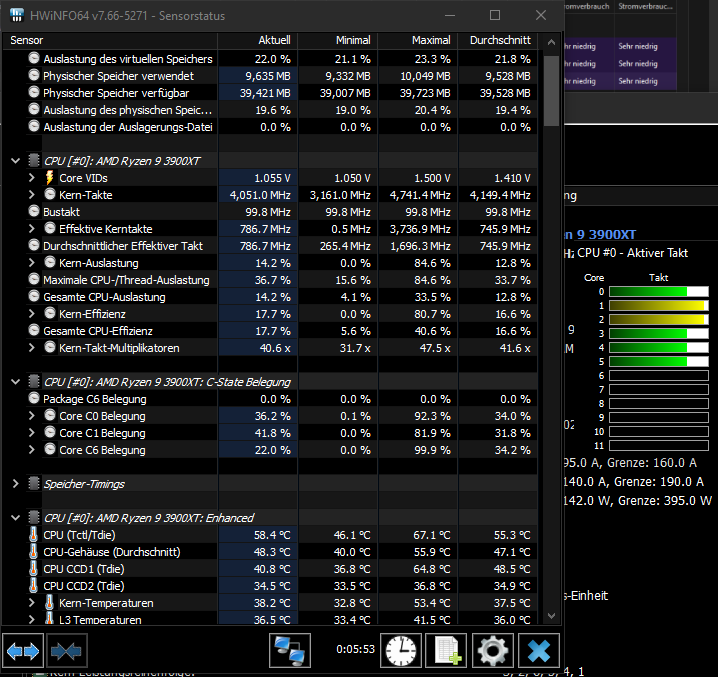The width and height of the screenshot is (718, 677).
Task: Expand the Kern-Takte row
Action: coord(32,194)
